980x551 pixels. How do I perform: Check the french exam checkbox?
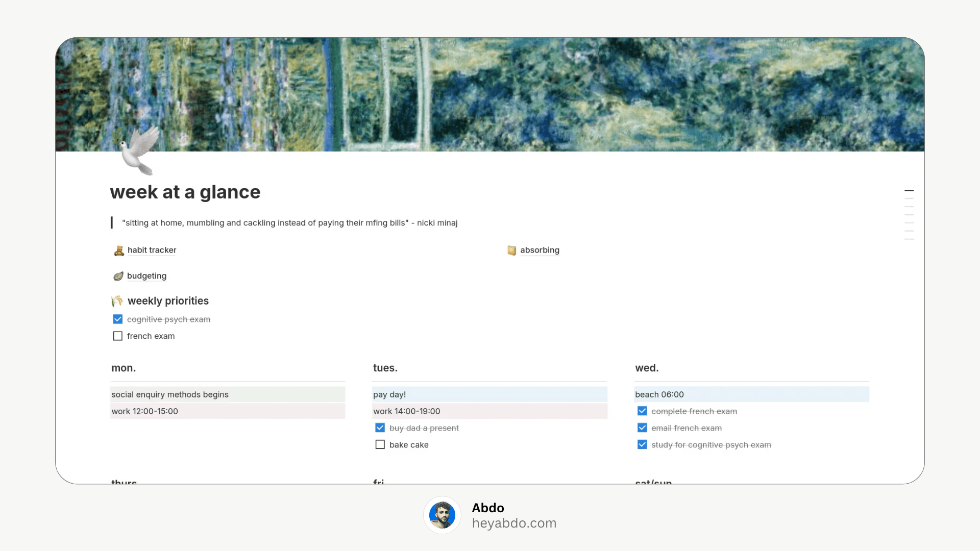point(118,336)
